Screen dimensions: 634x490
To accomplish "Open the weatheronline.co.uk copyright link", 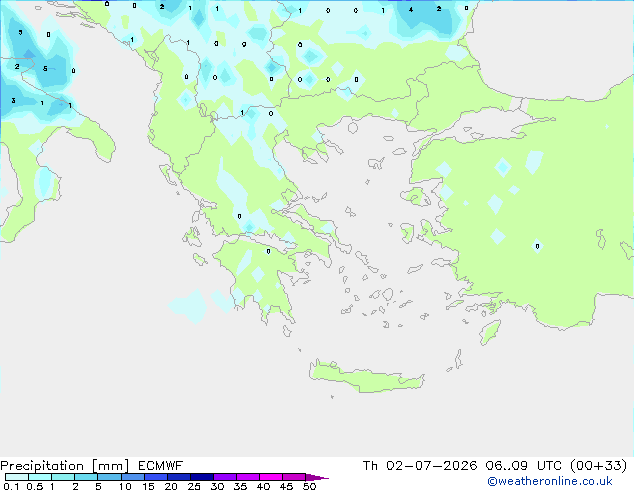I will point(550,481).
